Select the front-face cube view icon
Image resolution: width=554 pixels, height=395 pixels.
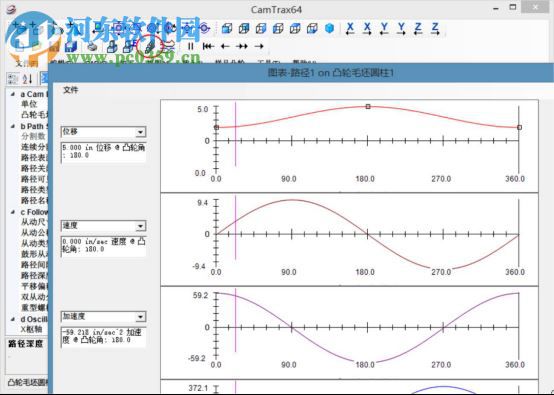coord(227,28)
